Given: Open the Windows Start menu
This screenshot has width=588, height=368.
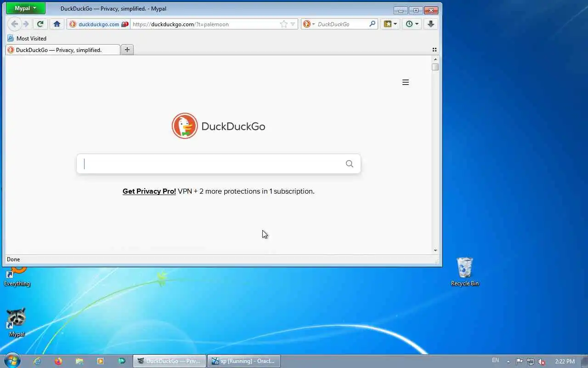Looking at the screenshot, I should [x=11, y=361].
